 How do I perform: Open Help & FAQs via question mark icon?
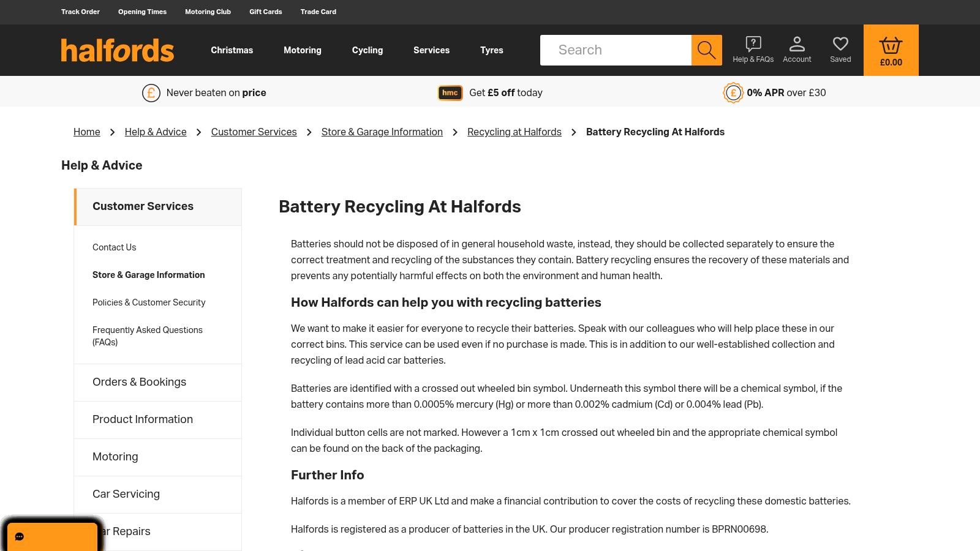point(752,49)
